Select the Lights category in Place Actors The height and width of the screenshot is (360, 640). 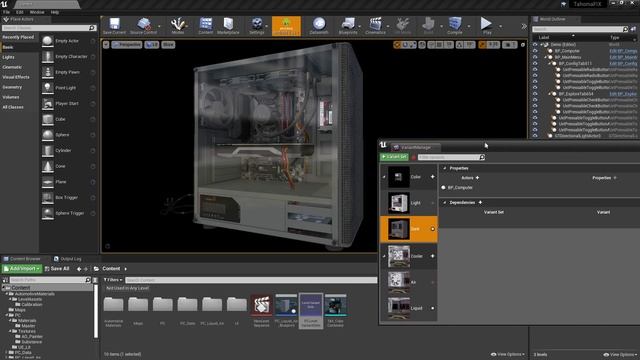8,57
